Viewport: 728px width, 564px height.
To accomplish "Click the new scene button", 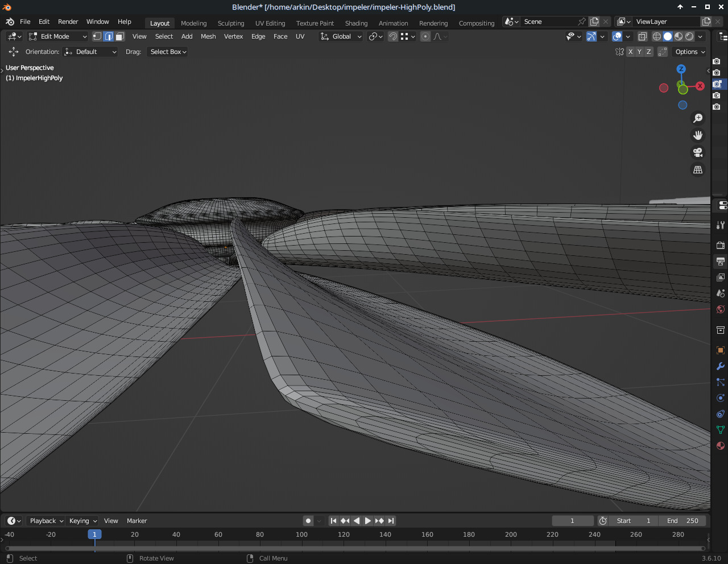I will 594,22.
